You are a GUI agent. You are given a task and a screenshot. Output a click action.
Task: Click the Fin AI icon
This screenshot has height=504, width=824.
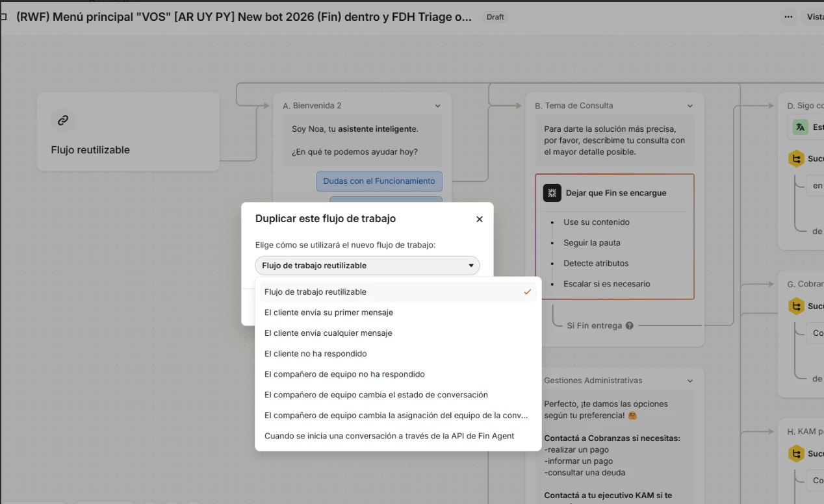click(552, 193)
